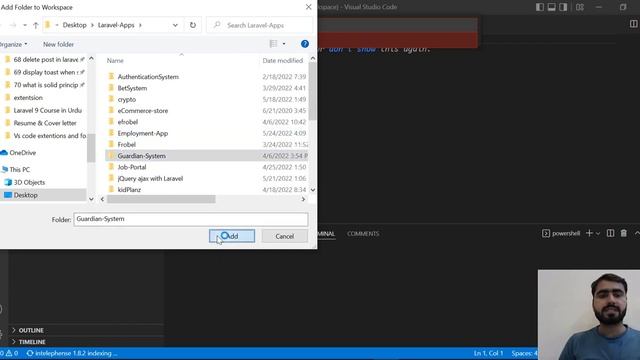Sort by the Name column header
This screenshot has height=360, width=640.
(x=115, y=60)
